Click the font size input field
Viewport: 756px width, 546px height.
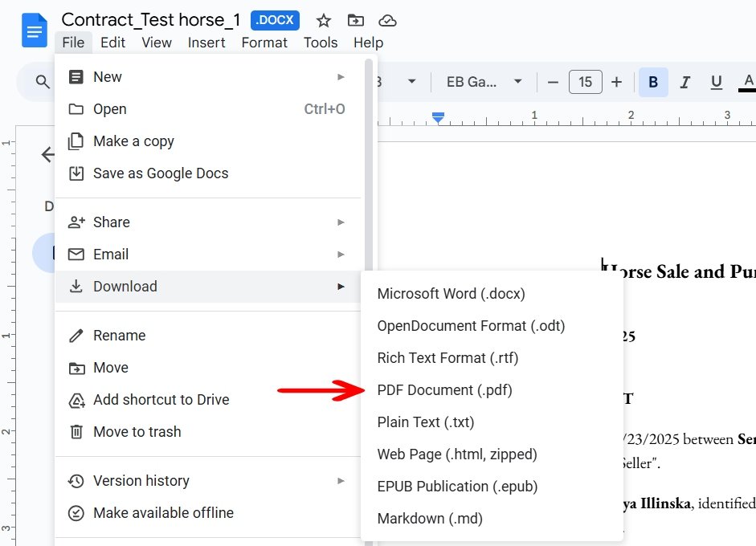(586, 82)
